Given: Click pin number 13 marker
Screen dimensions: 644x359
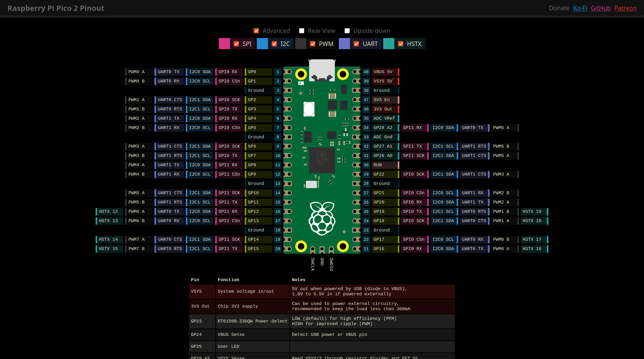Looking at the screenshot, I should click(x=277, y=183).
